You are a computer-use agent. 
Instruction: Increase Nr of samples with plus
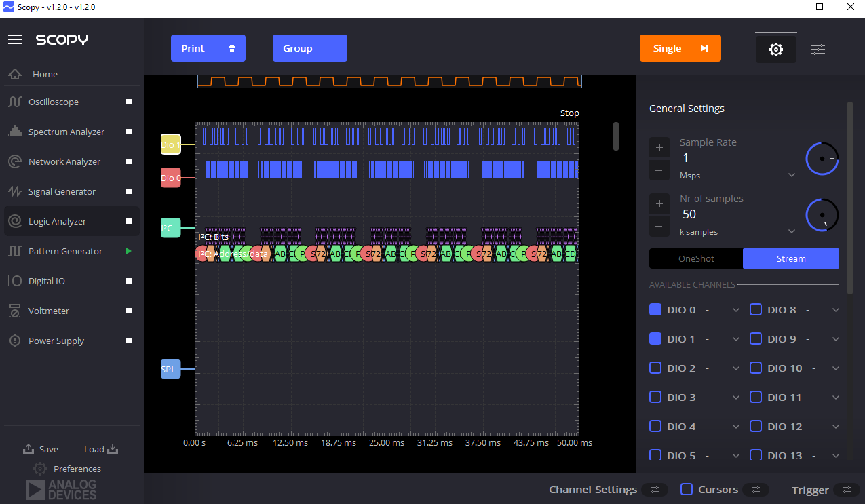pos(659,203)
